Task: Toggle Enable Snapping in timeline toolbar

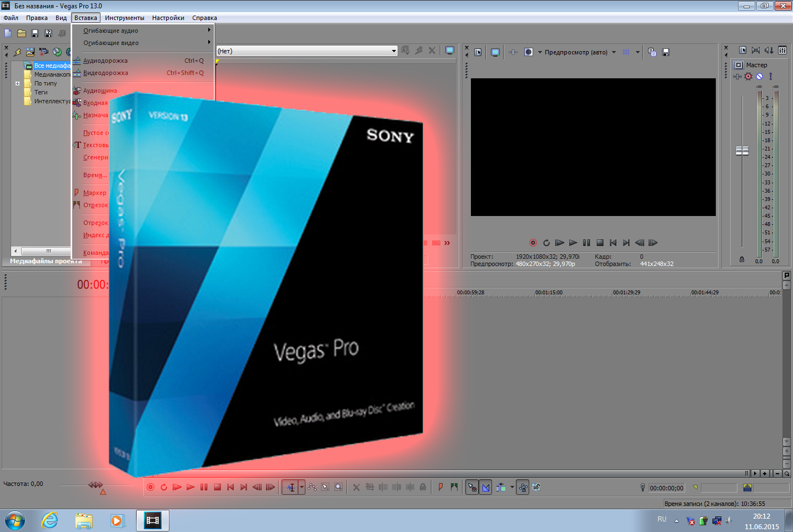Action: tap(472, 488)
